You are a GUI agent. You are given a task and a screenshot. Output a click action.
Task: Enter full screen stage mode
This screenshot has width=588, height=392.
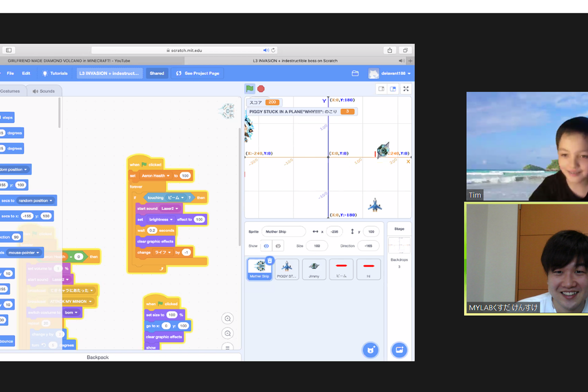coord(406,89)
